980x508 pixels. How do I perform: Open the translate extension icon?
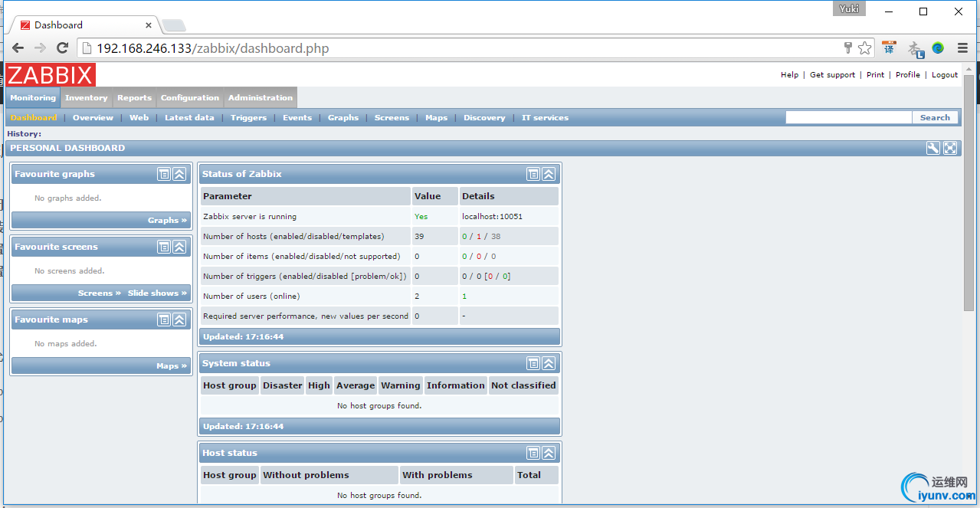coord(889,48)
